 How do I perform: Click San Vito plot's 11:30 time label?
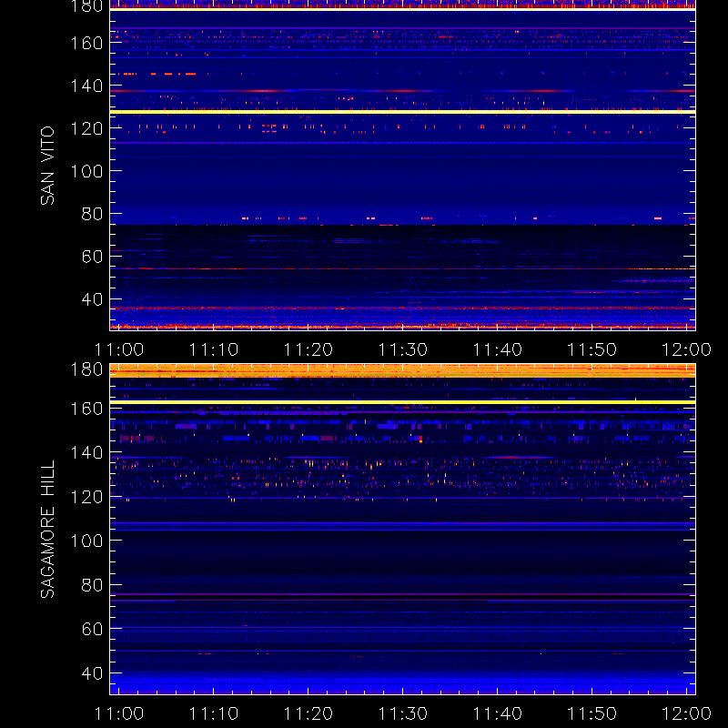coord(402,349)
